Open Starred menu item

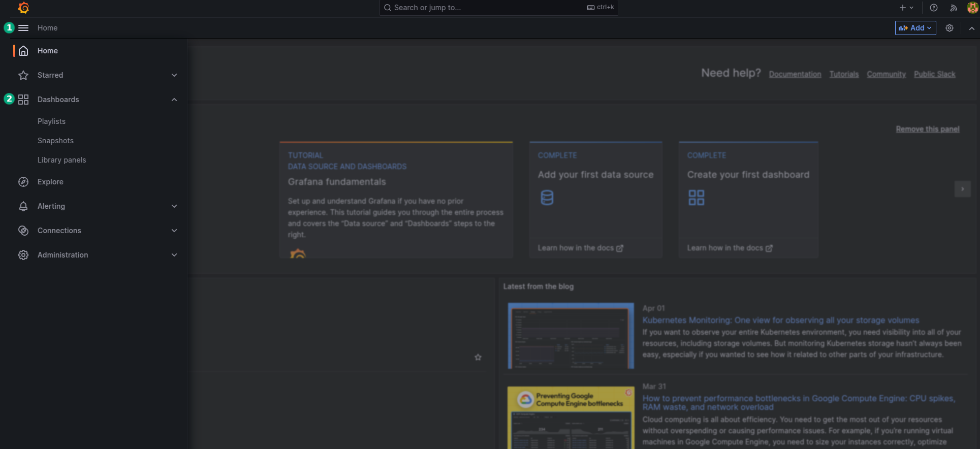coord(50,75)
